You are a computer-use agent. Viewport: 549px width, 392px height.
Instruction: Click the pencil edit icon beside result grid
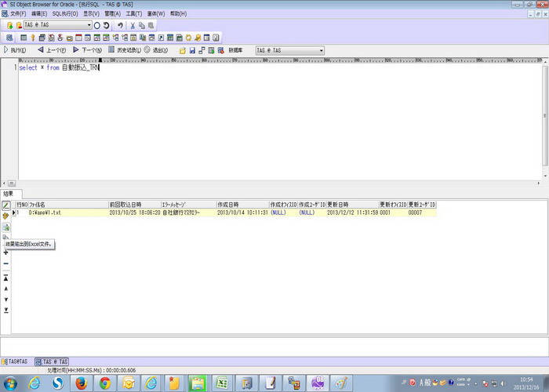[6, 205]
